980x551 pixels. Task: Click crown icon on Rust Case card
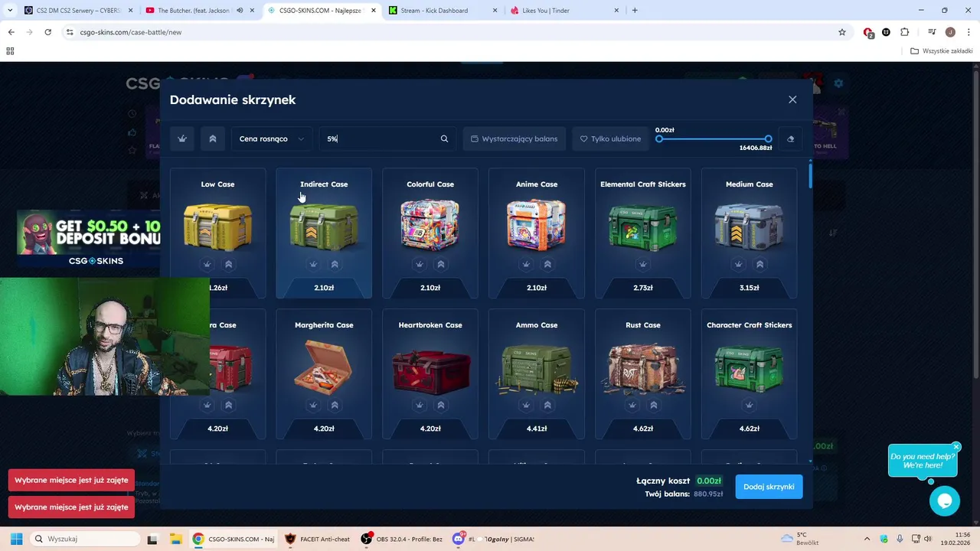click(x=632, y=405)
